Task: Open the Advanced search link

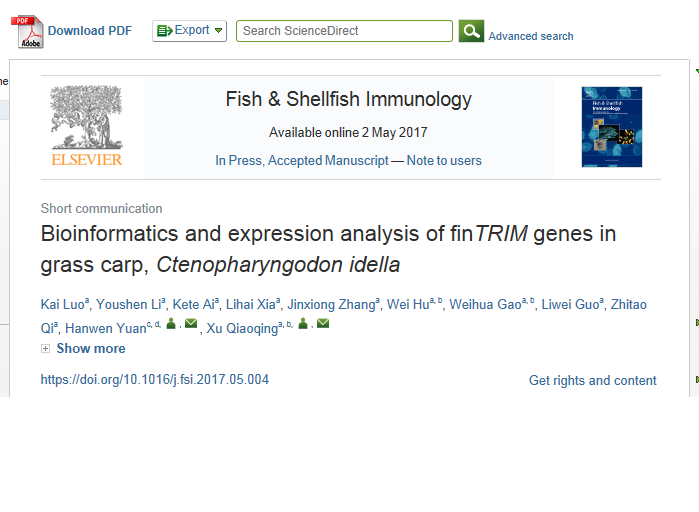Action: (x=531, y=36)
